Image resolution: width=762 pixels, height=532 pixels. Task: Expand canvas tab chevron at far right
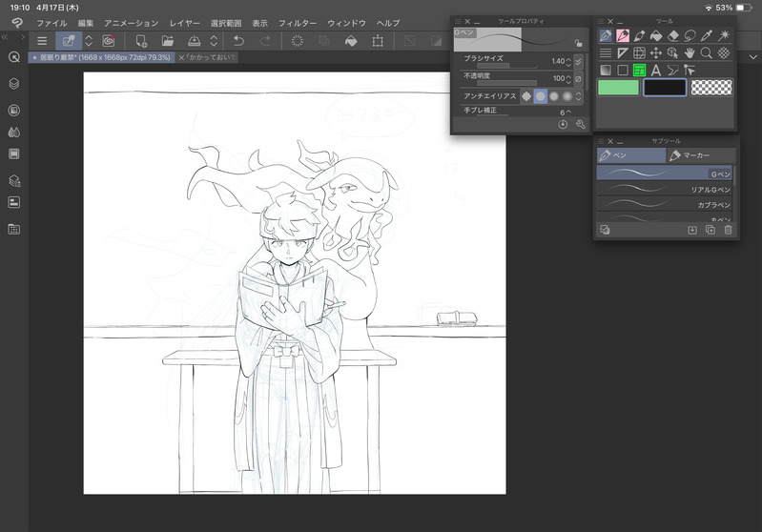(x=753, y=57)
